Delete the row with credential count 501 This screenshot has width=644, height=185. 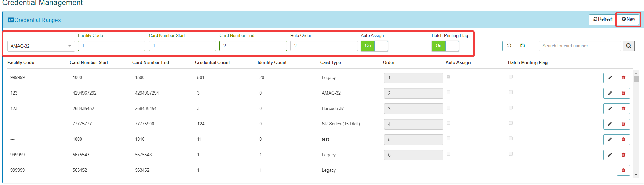click(623, 78)
